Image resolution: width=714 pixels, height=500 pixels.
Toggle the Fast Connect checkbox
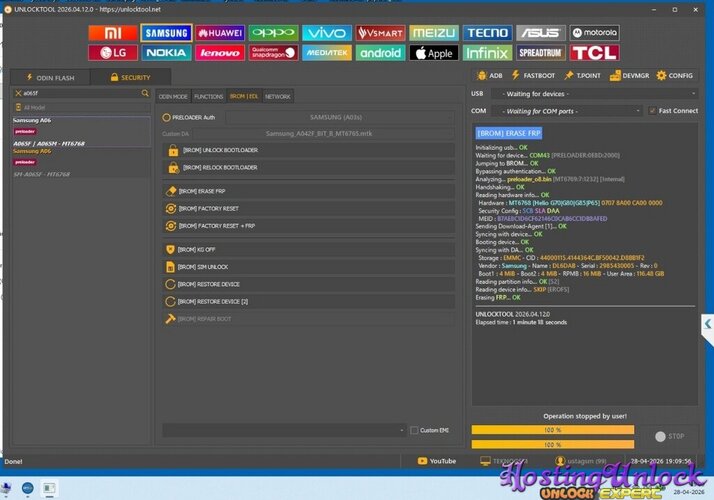click(653, 111)
